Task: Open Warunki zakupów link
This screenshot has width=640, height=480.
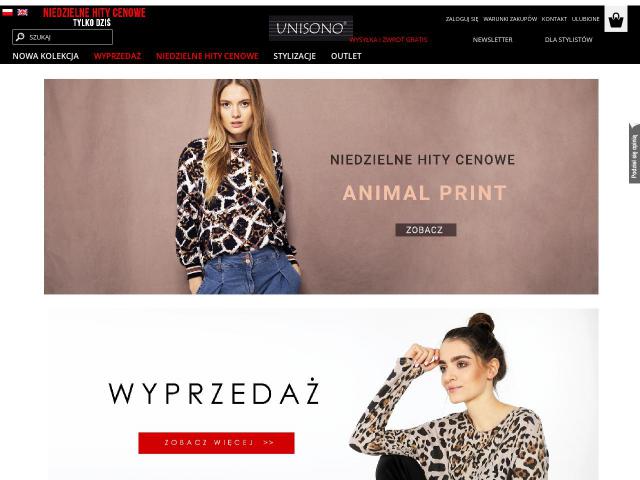Action: tap(510, 19)
